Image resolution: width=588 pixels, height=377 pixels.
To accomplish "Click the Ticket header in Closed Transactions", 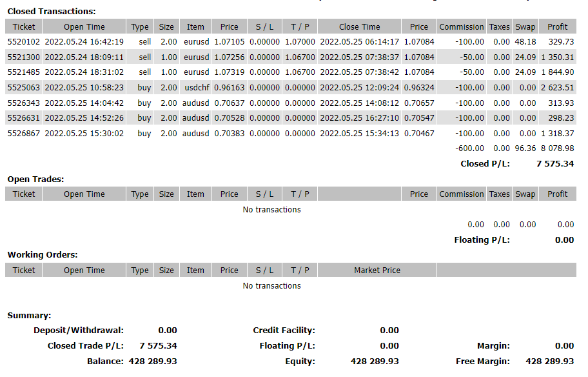I will pyautogui.click(x=24, y=27).
